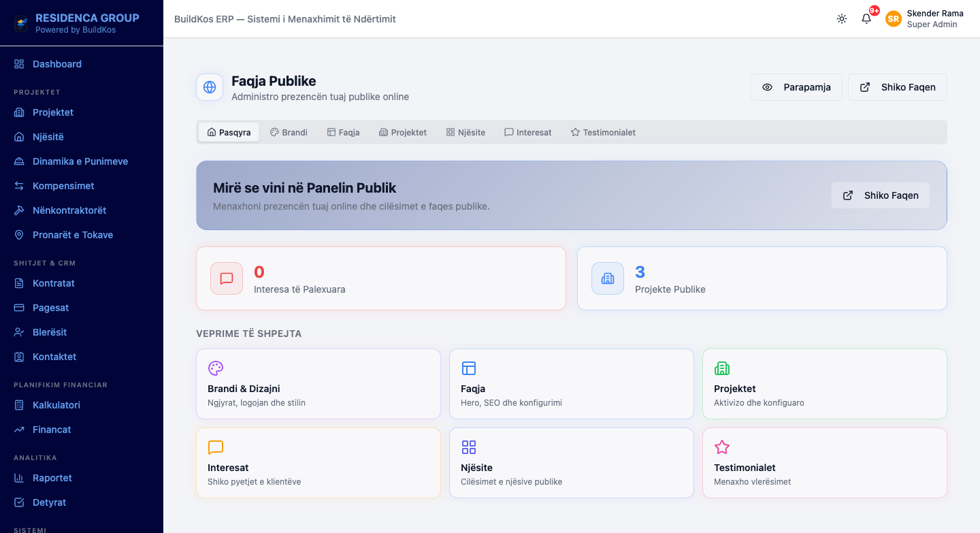Click the Kontratat document icon
This screenshot has height=533, width=980.
point(19,283)
